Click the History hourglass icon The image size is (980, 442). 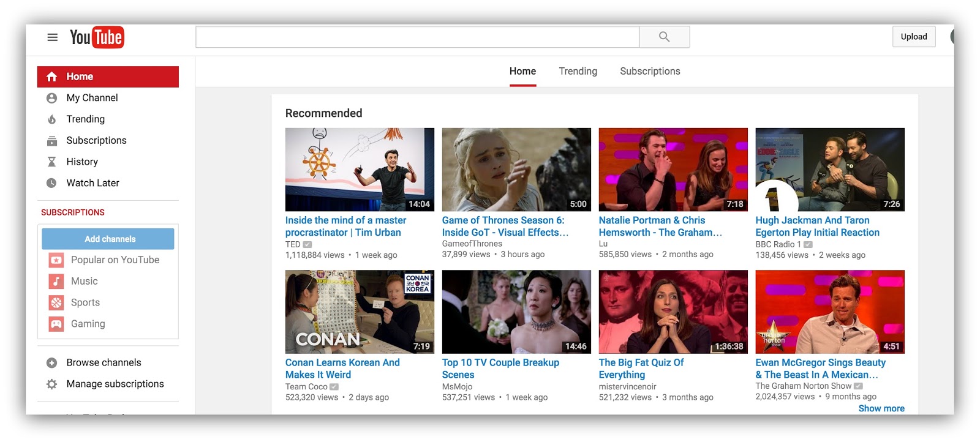(x=52, y=162)
